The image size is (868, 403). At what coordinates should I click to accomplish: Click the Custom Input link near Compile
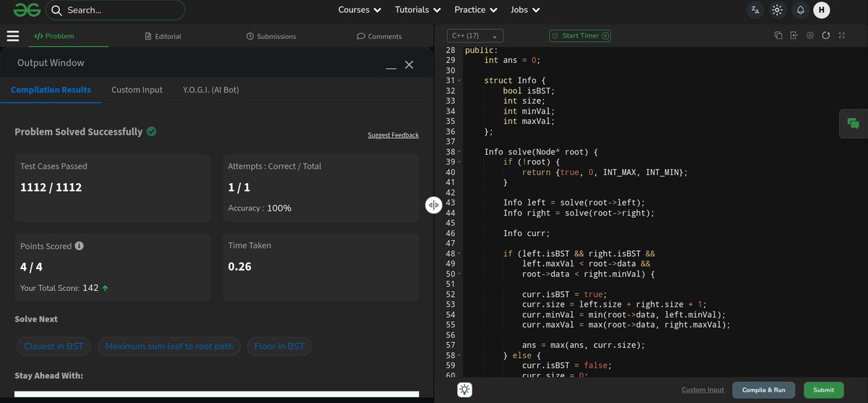(x=702, y=390)
